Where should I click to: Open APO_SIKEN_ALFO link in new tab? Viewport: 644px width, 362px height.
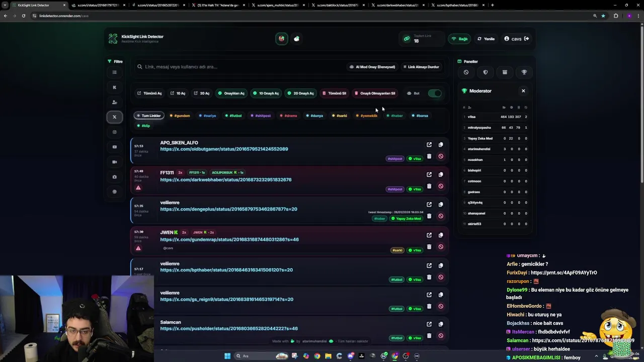[429, 145]
